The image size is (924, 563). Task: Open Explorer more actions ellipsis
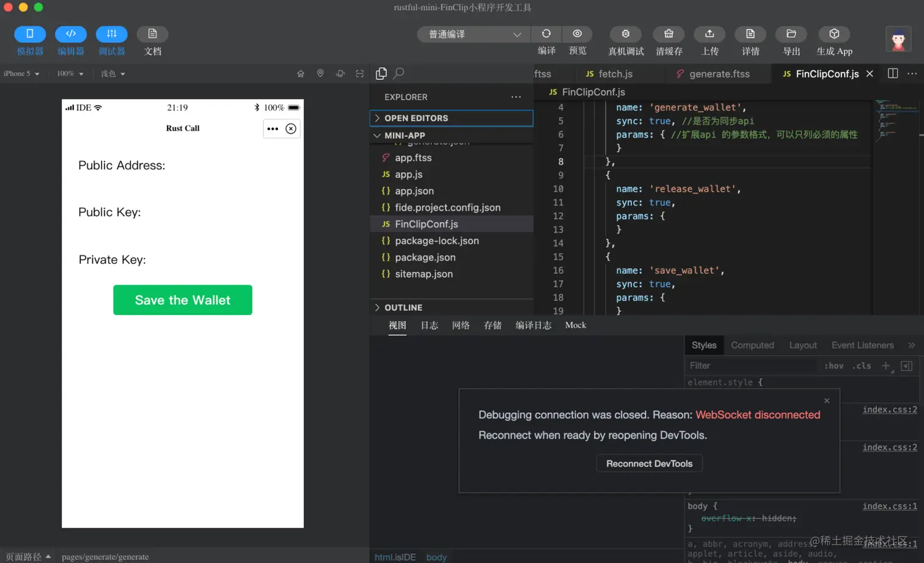click(516, 97)
